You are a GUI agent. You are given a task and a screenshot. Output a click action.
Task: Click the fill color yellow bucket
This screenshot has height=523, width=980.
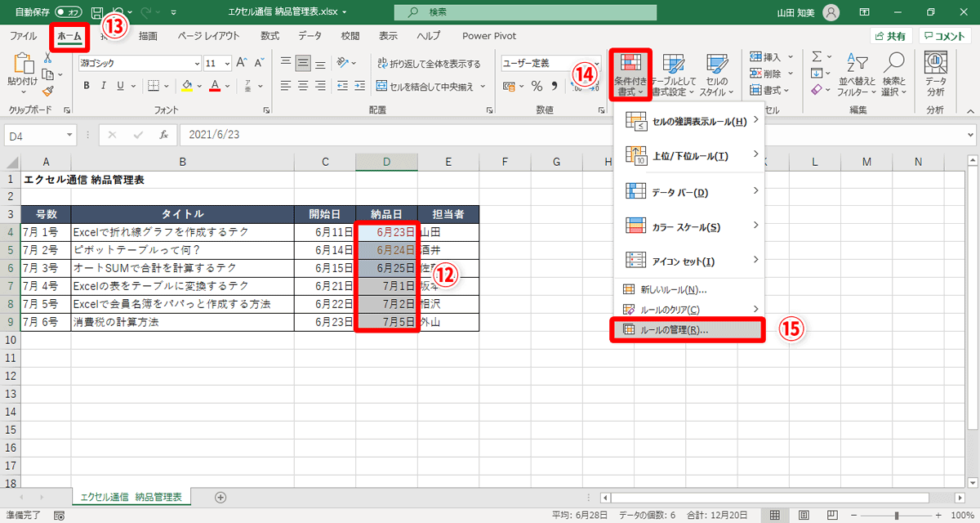[186, 85]
